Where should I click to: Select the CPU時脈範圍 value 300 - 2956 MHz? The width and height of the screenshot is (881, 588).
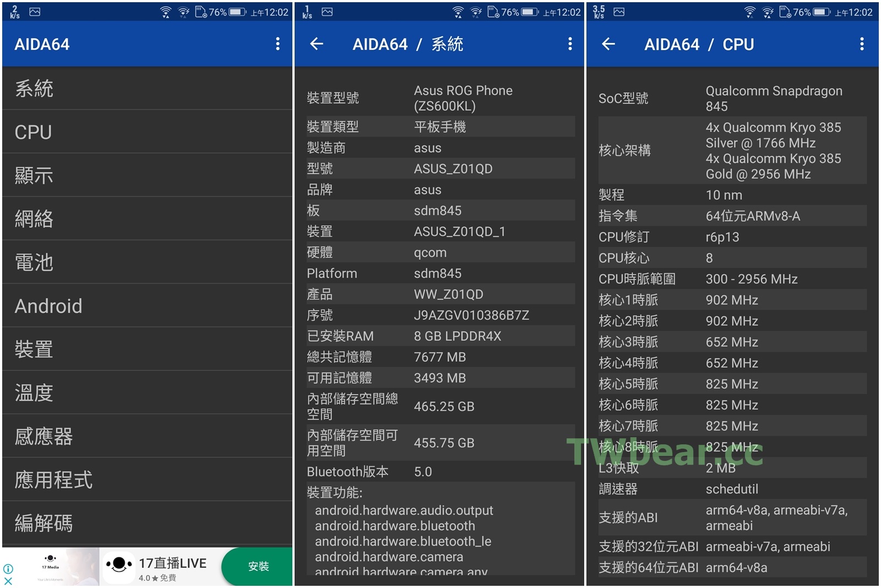pyautogui.click(x=752, y=279)
